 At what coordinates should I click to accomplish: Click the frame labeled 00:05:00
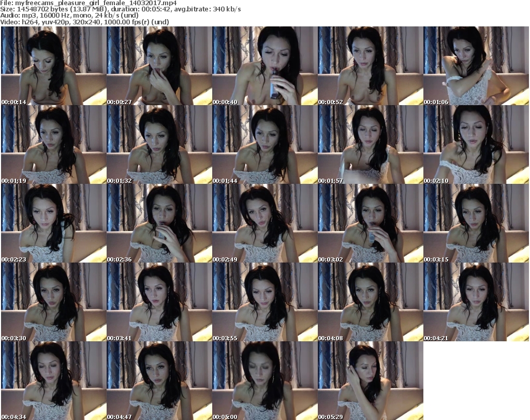point(264,381)
